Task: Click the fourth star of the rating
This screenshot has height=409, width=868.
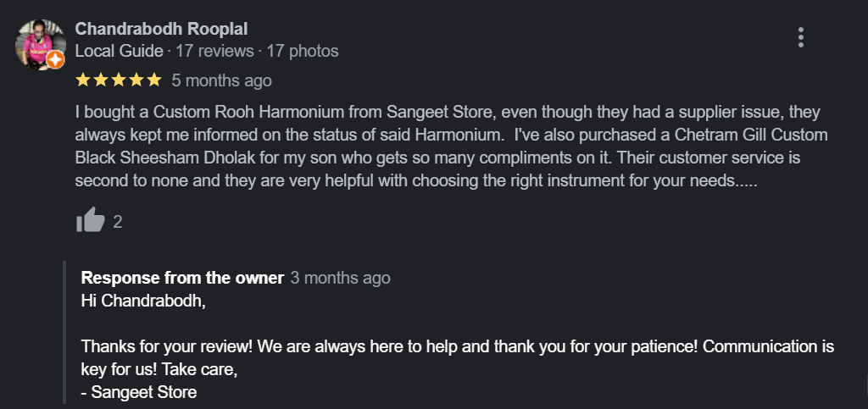Action: point(136,80)
